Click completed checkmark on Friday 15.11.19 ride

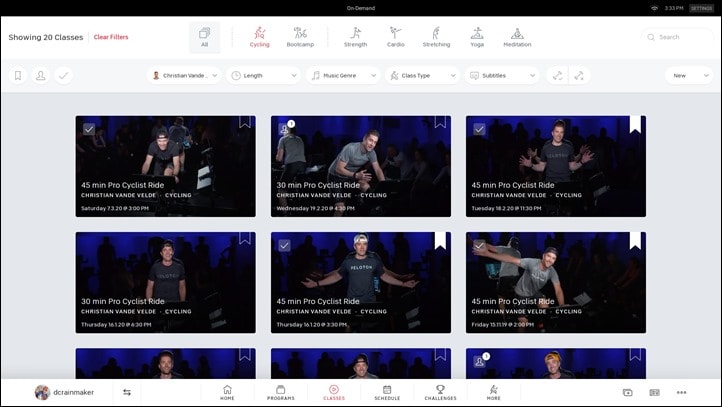[479, 245]
